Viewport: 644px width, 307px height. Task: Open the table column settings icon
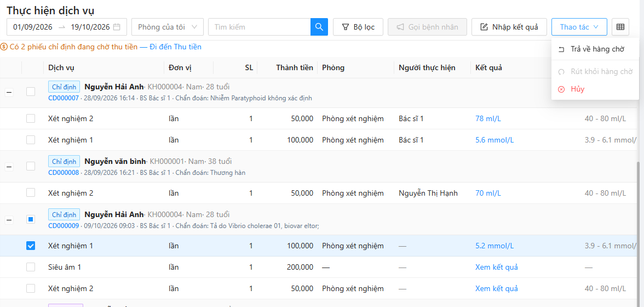(x=620, y=27)
